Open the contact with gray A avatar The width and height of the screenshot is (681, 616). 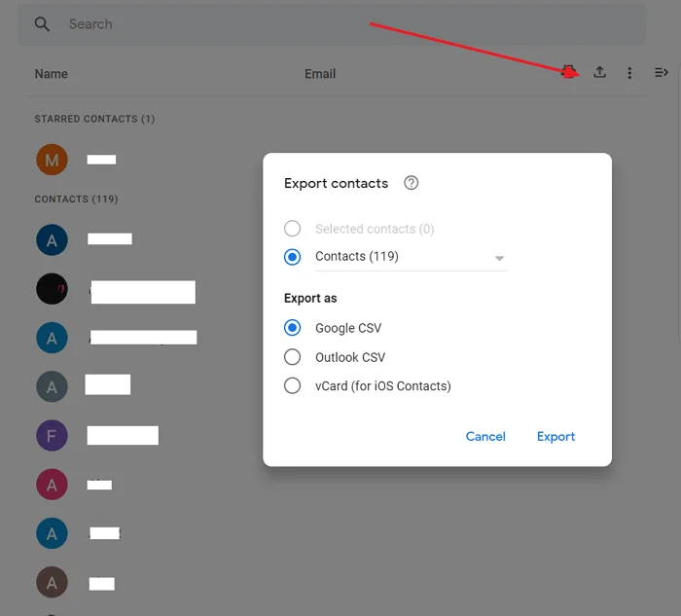[52, 386]
